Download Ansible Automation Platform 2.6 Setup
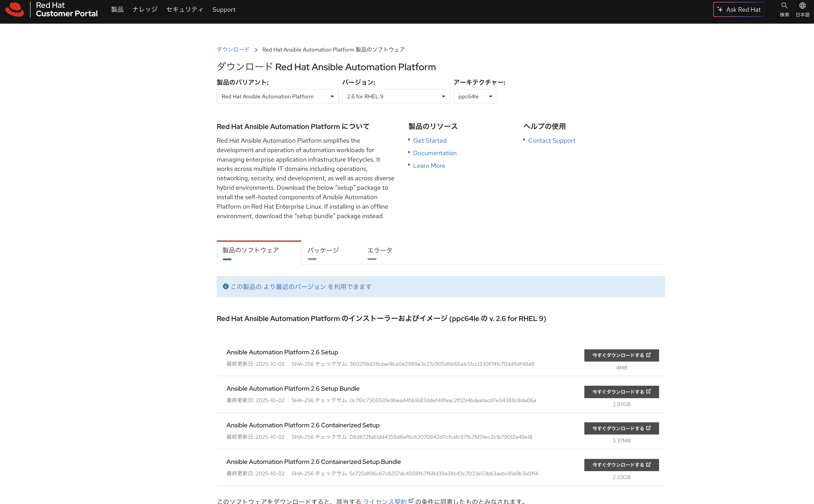This screenshot has height=504, width=814. [621, 355]
